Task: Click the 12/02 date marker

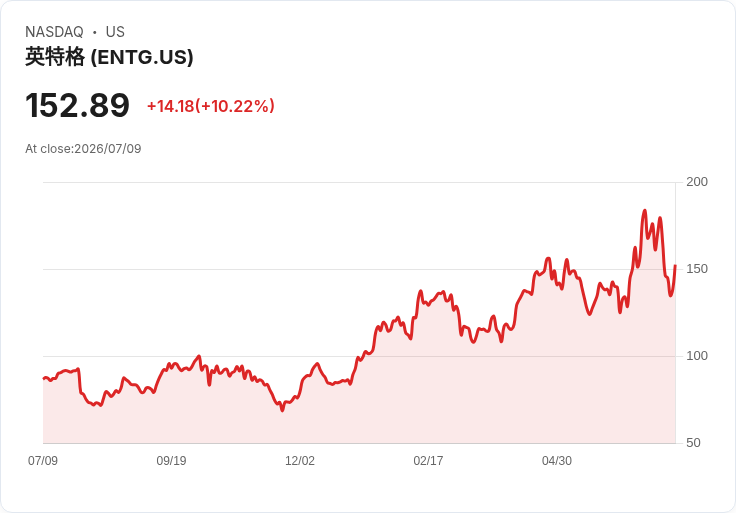Action: point(300,460)
